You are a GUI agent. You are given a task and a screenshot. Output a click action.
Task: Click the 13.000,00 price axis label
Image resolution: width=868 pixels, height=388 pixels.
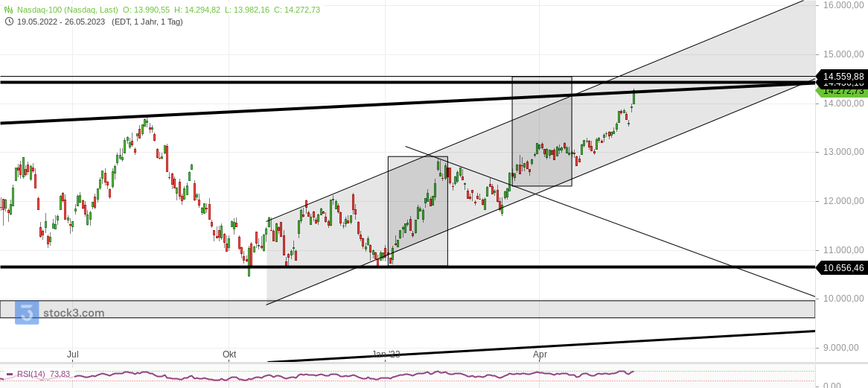point(843,152)
